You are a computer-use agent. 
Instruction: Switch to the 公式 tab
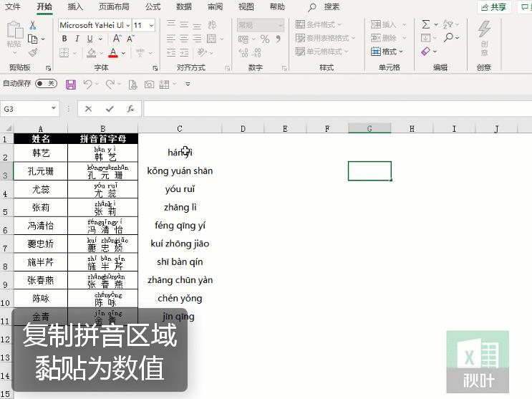[x=153, y=6]
